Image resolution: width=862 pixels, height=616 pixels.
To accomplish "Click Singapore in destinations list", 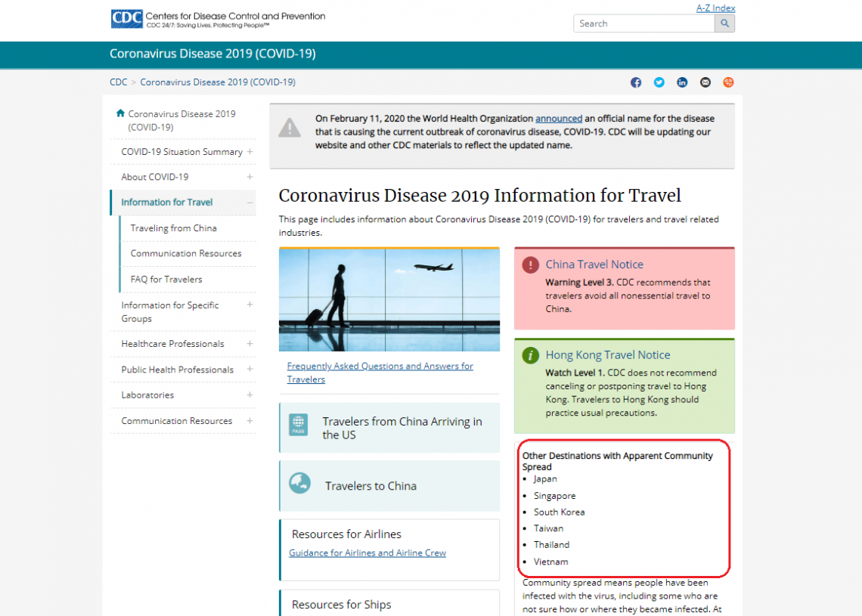I will click(554, 496).
